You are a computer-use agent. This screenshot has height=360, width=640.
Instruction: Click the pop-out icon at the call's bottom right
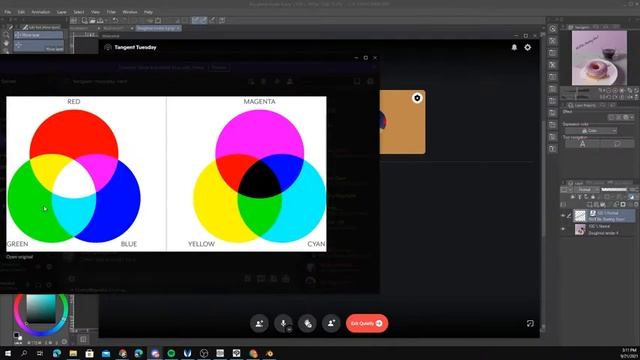pyautogui.click(x=530, y=324)
